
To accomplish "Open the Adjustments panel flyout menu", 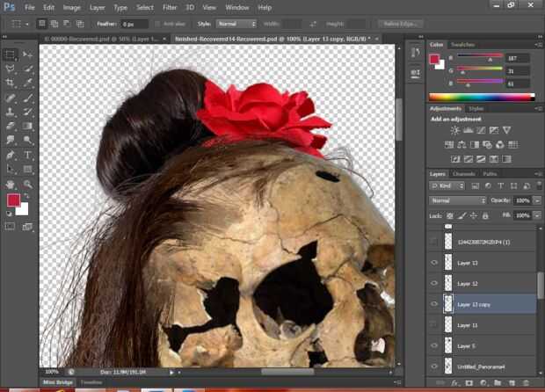I will click(x=538, y=109).
